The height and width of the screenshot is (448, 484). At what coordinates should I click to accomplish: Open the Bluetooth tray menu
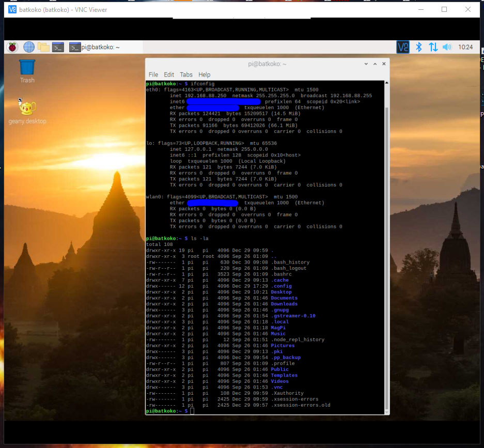pos(418,47)
